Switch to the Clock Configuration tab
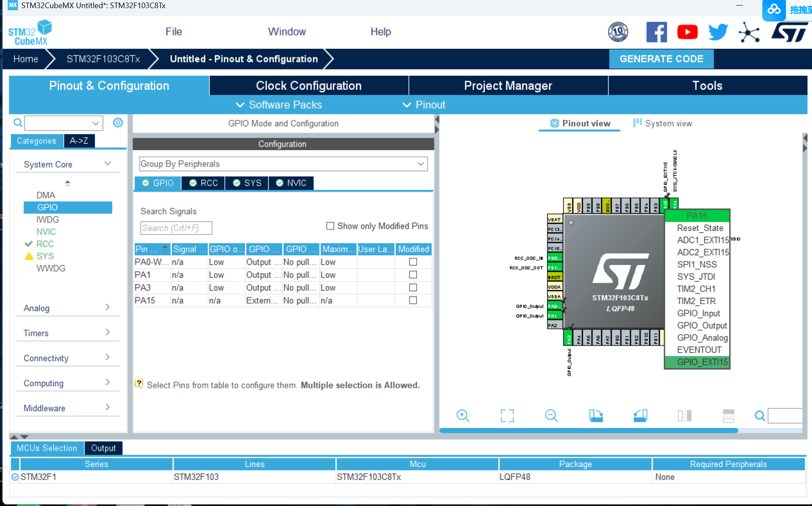Viewport: 812px width, 506px height. (x=309, y=86)
